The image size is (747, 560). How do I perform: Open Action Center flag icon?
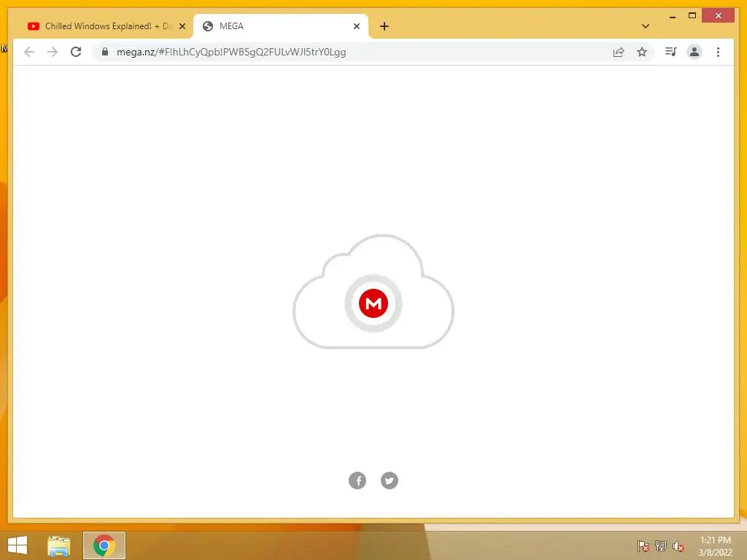(643, 545)
